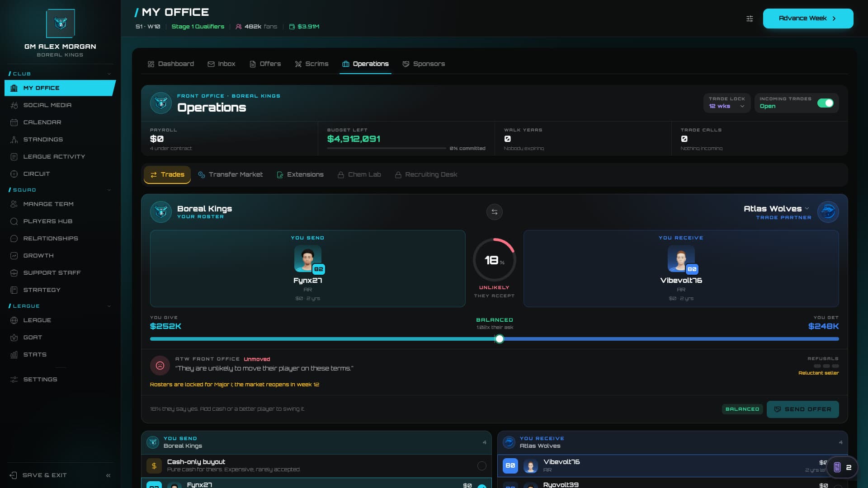Open Players Hub
Screen dimensions: 868x488
(60, 221)
